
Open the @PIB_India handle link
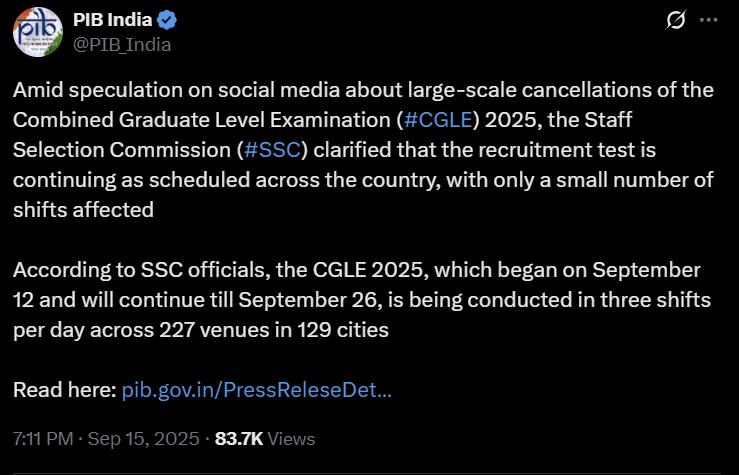click(122, 45)
